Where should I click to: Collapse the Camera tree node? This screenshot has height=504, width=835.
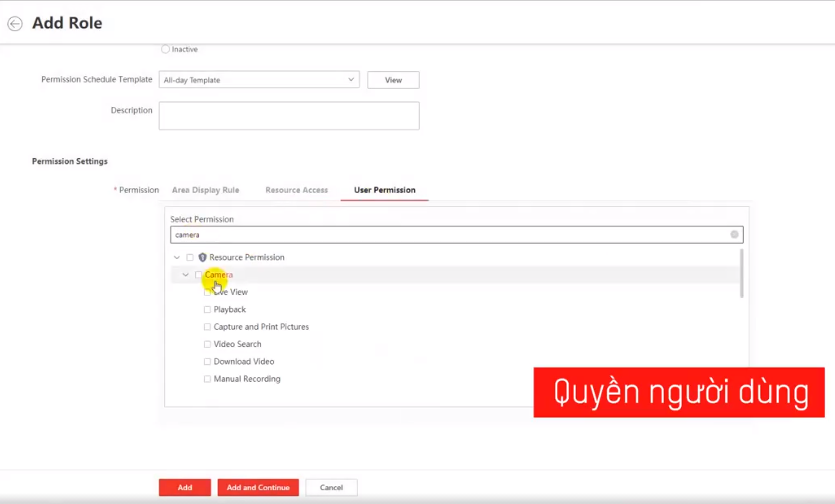(x=185, y=275)
